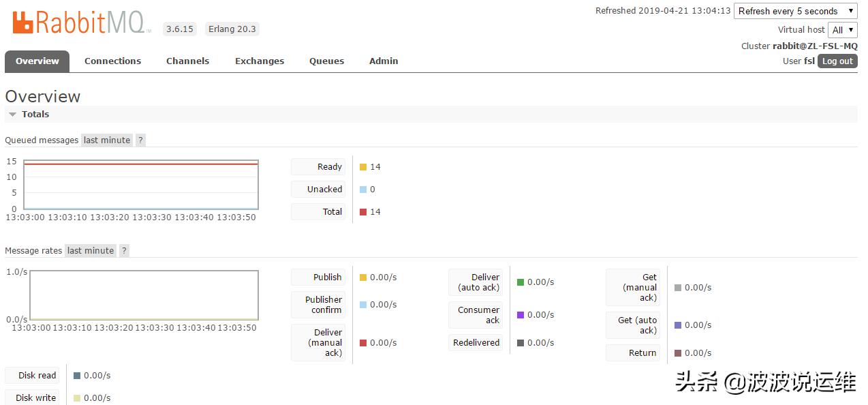Screen dimensions: 868x405
Task: Open the Admin tab
Action: [x=384, y=61]
